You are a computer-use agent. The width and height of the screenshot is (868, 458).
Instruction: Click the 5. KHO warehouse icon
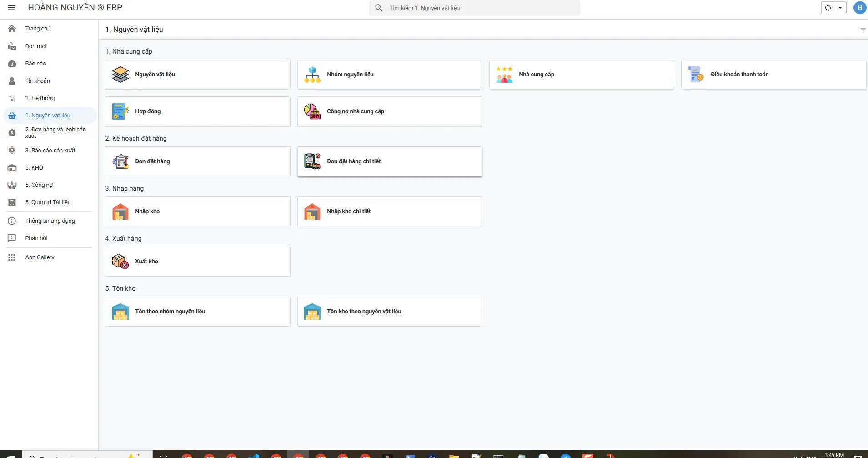click(x=12, y=168)
